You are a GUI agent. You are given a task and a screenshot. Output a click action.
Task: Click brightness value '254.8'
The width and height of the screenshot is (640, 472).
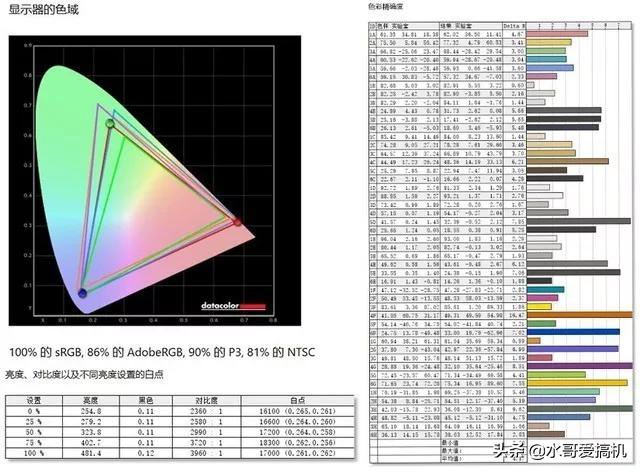(x=91, y=411)
